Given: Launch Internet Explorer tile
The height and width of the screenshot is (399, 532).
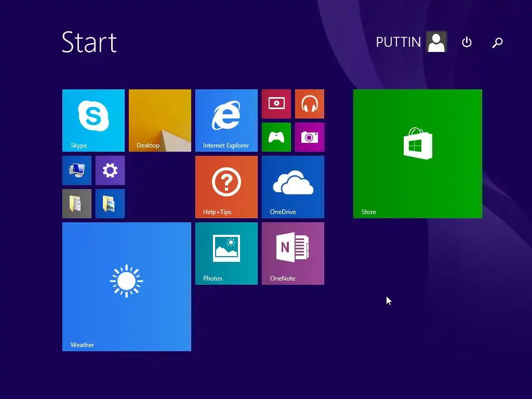Looking at the screenshot, I should click(227, 121).
